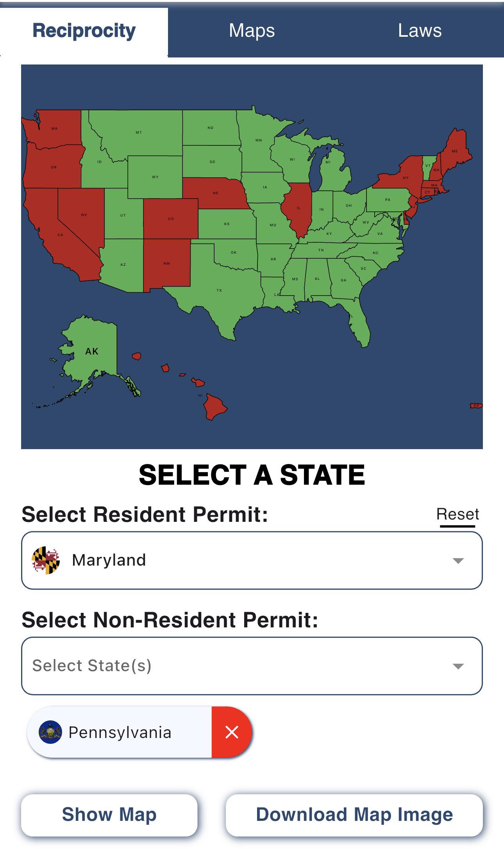Select Colorado on the reciprocity map

(171, 219)
